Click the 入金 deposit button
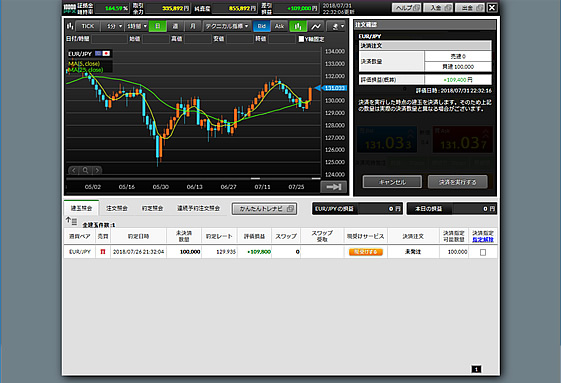561x383 pixels. pyautogui.click(x=438, y=8)
